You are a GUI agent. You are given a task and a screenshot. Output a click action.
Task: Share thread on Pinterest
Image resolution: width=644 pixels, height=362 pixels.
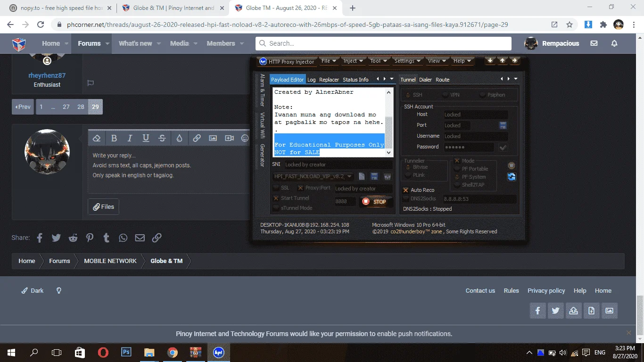pyautogui.click(x=90, y=238)
